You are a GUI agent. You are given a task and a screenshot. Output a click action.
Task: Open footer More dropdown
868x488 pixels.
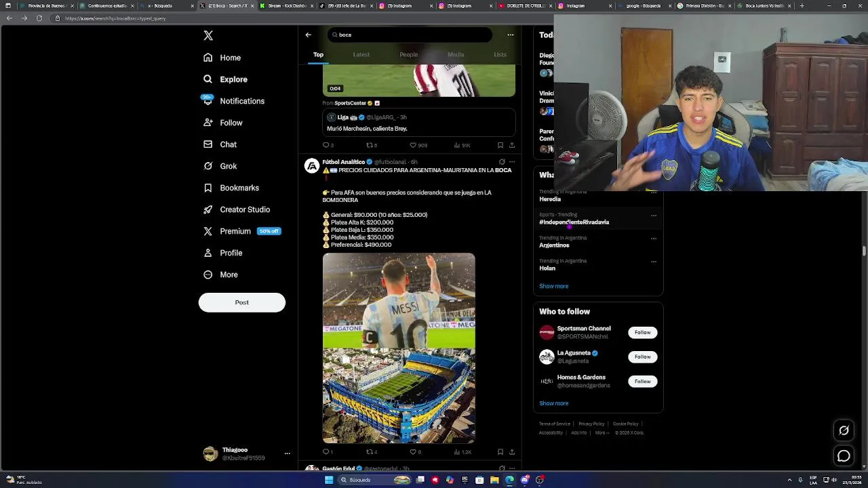[x=602, y=433]
